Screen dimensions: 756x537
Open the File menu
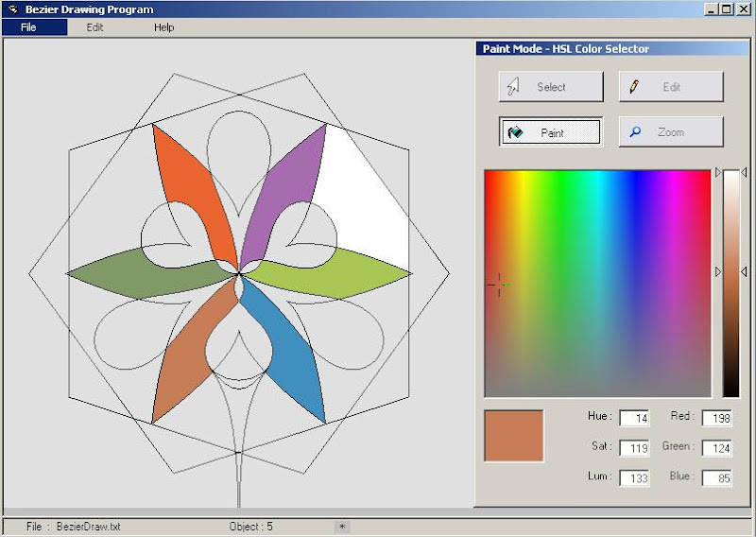pos(28,27)
